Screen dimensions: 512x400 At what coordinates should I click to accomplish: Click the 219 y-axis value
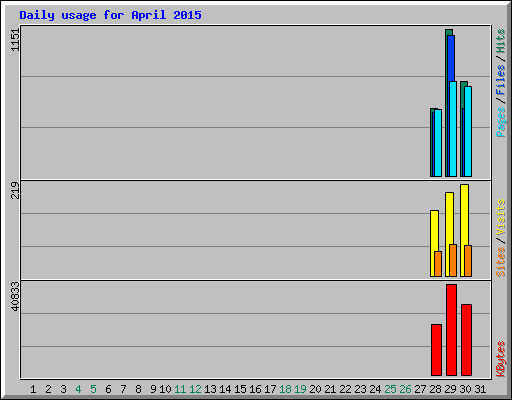pyautogui.click(x=15, y=190)
